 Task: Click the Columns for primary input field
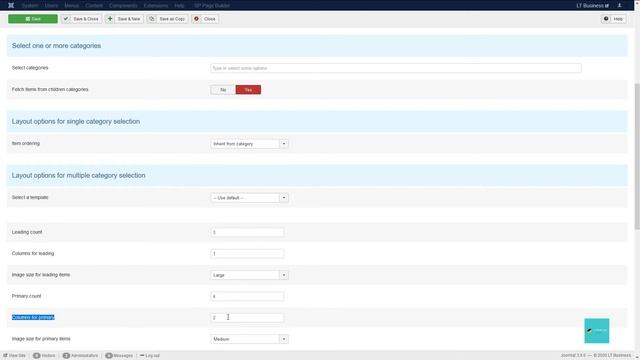247,318
